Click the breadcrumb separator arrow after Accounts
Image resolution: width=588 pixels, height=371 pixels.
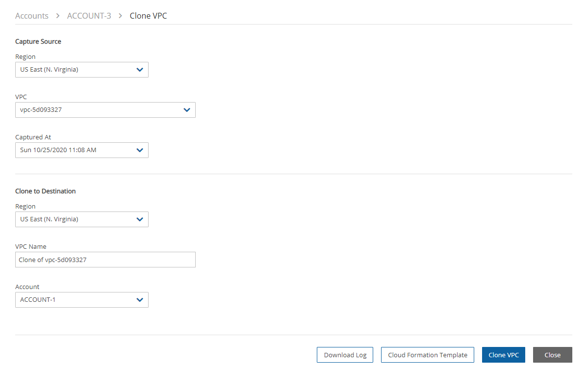[58, 16]
